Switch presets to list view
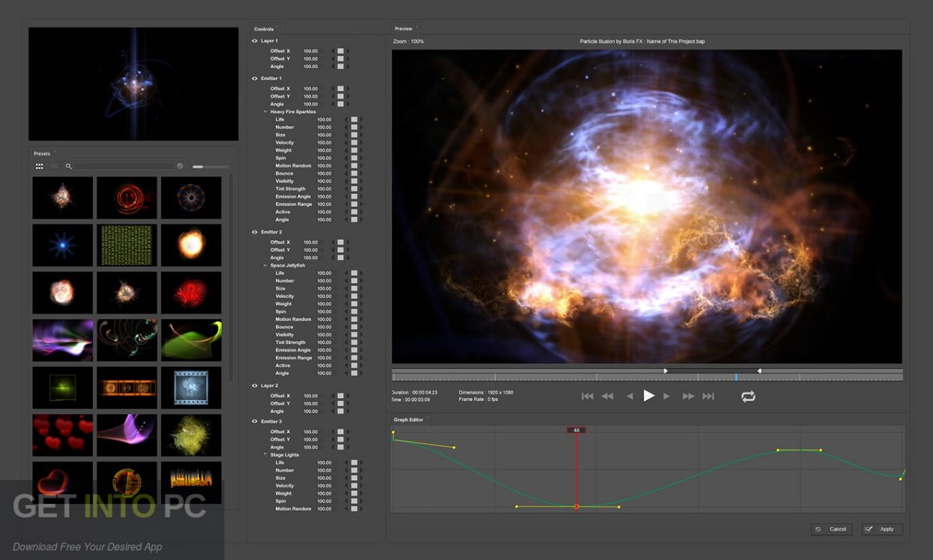This screenshot has height=560, width=933. coord(54,166)
